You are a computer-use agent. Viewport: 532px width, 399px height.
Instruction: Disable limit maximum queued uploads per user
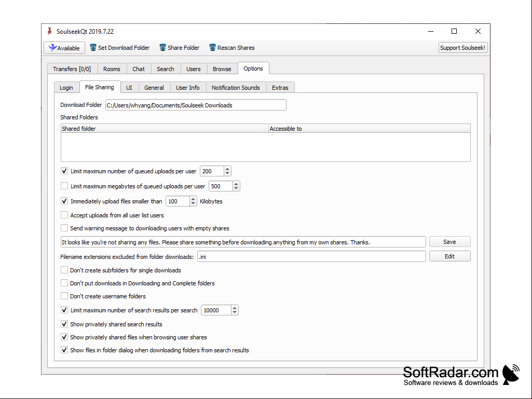(x=64, y=171)
